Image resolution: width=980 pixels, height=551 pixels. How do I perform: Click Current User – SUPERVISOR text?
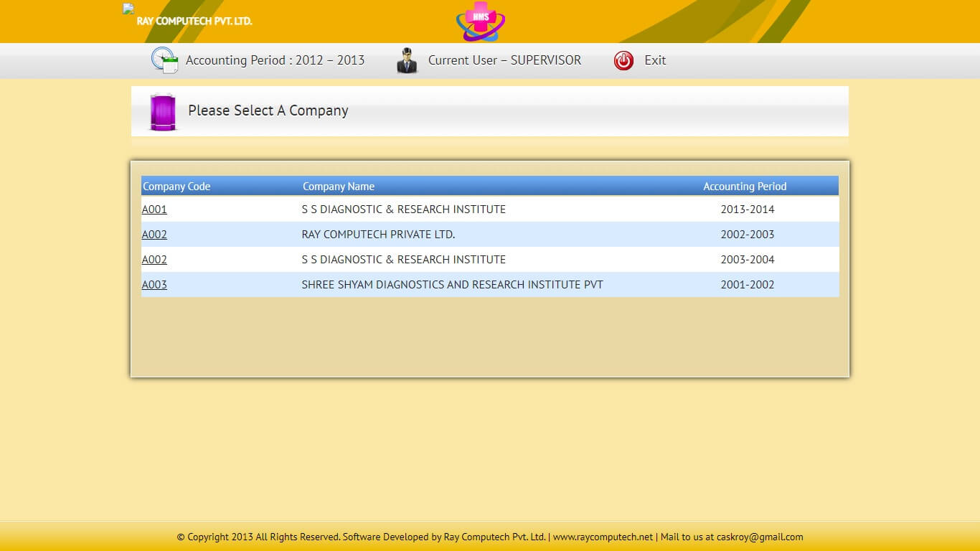coord(504,60)
